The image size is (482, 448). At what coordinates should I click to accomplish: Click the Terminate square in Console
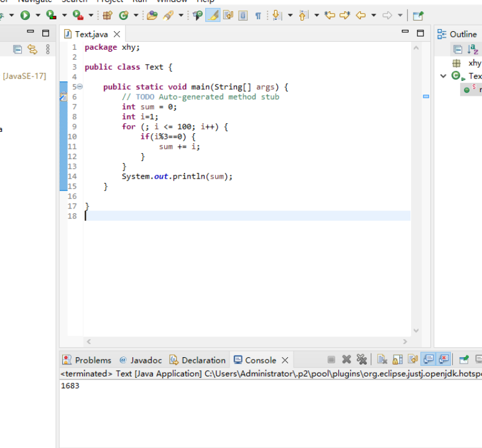[331, 360]
